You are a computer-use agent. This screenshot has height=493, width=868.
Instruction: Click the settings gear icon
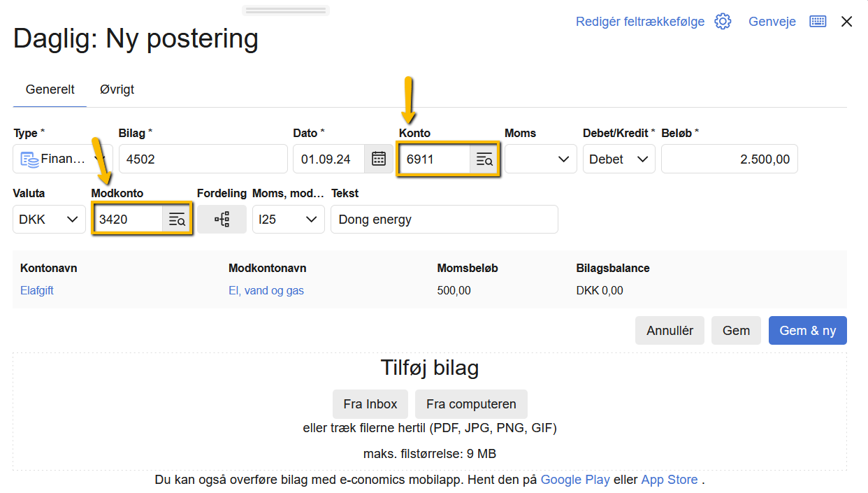tap(723, 22)
